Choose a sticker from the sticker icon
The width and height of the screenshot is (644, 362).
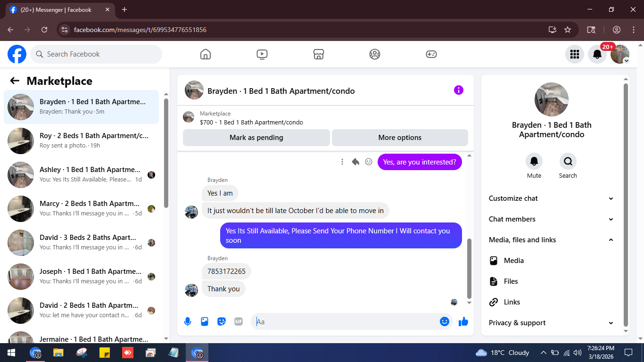(222, 321)
